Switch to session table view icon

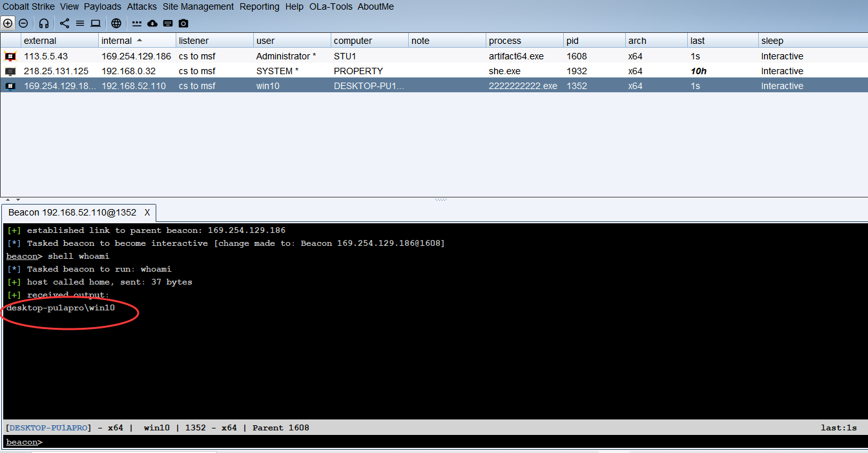pos(80,23)
